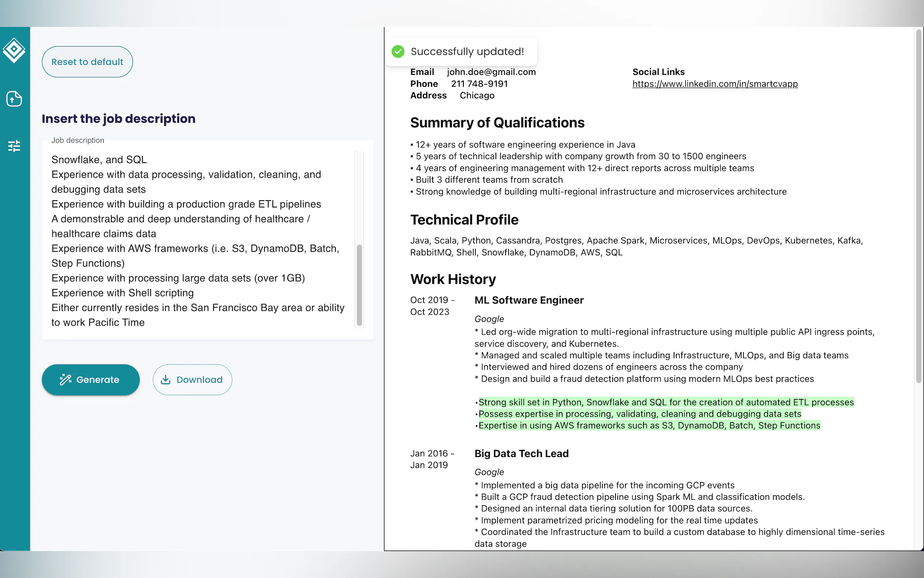
Task: Click the Successfully updated notification text
Action: (x=467, y=51)
